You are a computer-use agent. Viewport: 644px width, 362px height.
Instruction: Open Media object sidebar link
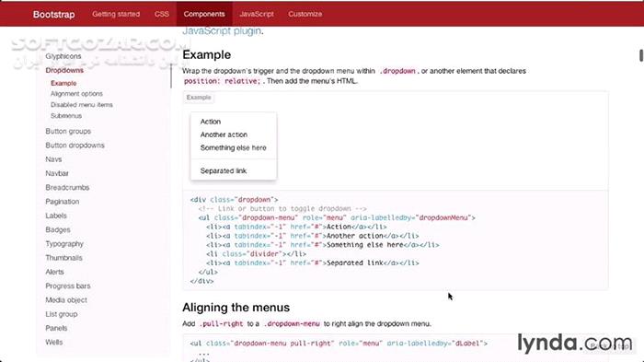(66, 300)
